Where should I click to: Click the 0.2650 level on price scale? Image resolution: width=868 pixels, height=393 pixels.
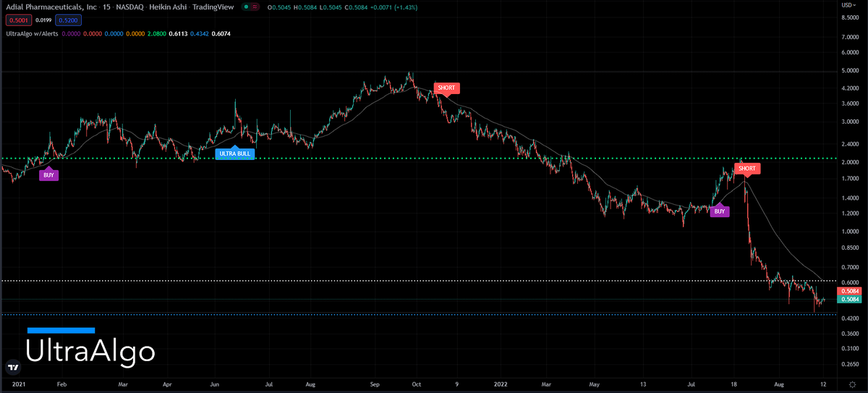(849, 363)
